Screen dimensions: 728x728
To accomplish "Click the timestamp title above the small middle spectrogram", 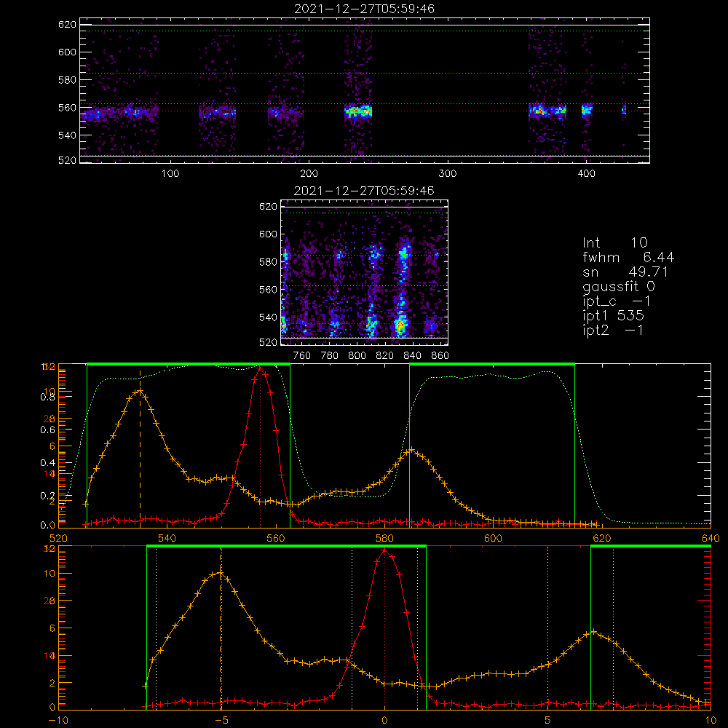I will pos(365,191).
